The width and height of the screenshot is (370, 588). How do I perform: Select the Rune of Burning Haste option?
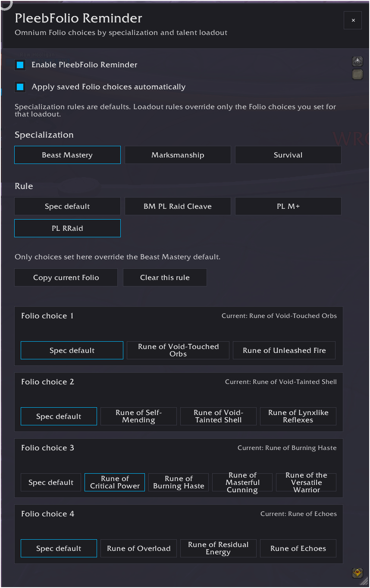click(179, 482)
